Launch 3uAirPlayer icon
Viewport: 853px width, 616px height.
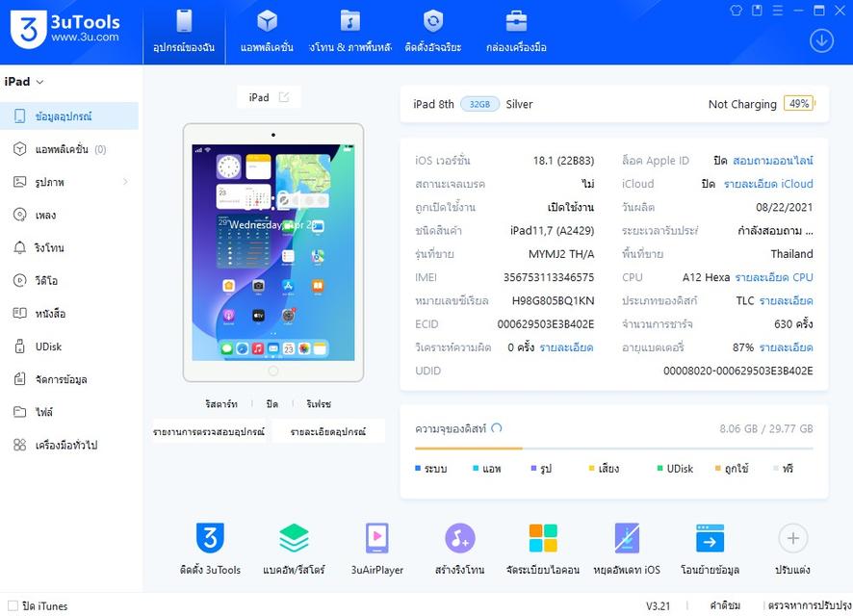tap(377, 538)
